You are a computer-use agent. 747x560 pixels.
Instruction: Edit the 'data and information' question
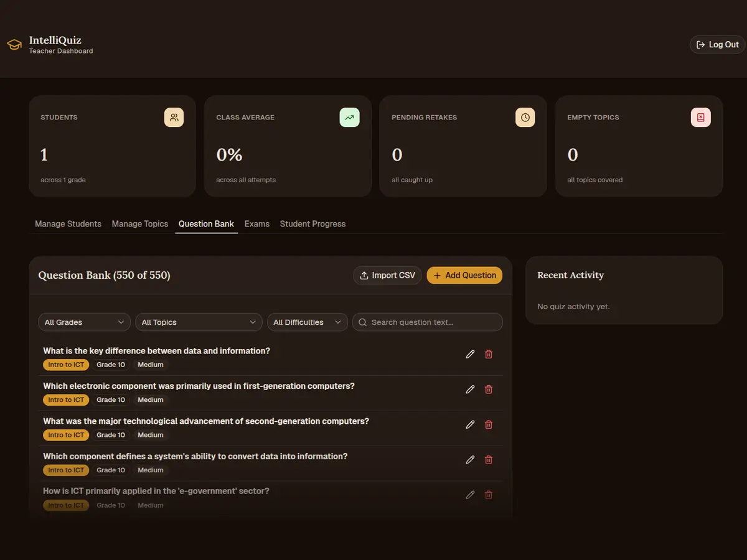click(x=470, y=354)
